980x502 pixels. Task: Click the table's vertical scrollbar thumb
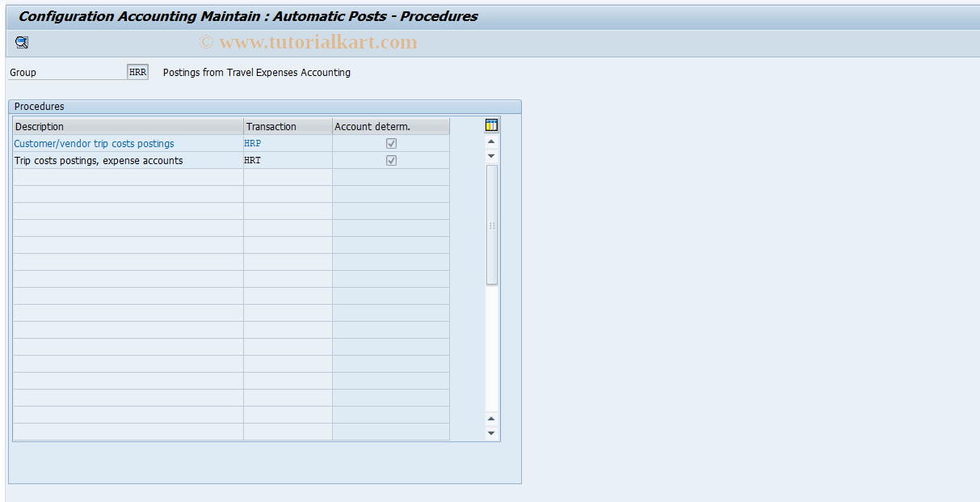pyautogui.click(x=491, y=225)
